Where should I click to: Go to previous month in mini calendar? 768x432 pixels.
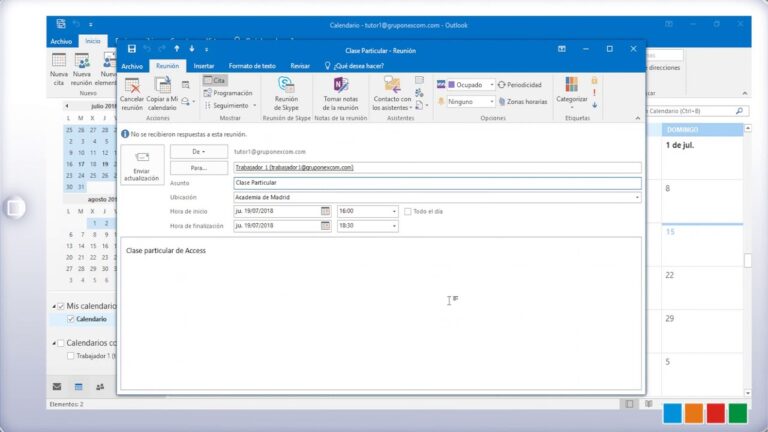tap(67, 106)
